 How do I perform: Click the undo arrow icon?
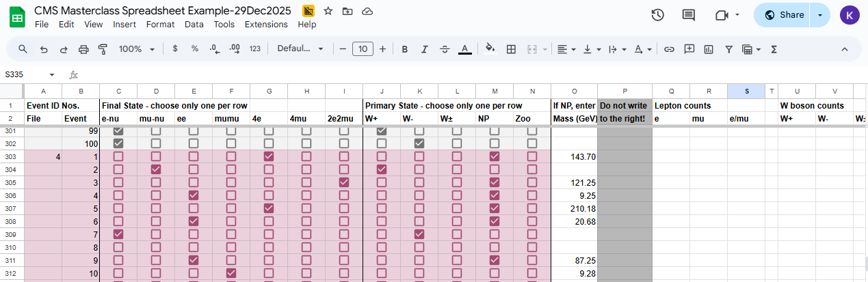44,49
